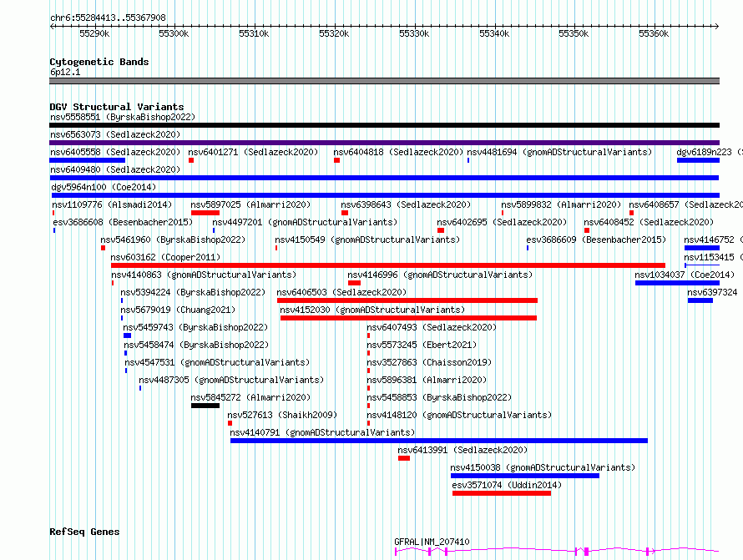Click the 6p12.1 cytogenetic band label
The image size is (743, 560).
click(x=65, y=72)
